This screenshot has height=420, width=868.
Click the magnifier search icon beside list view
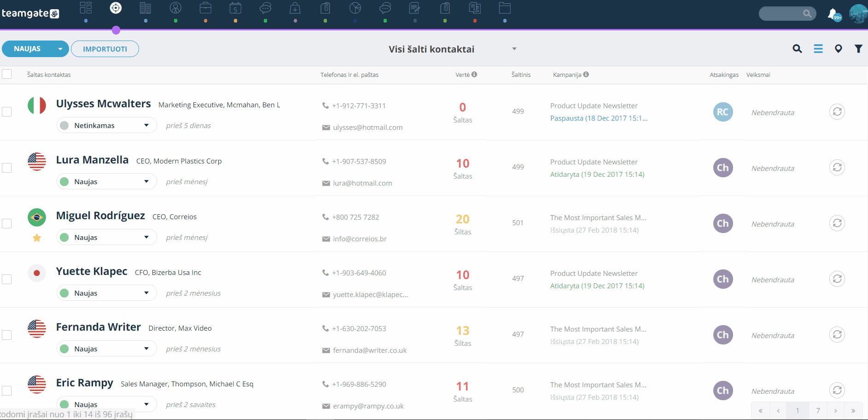pyautogui.click(x=798, y=49)
